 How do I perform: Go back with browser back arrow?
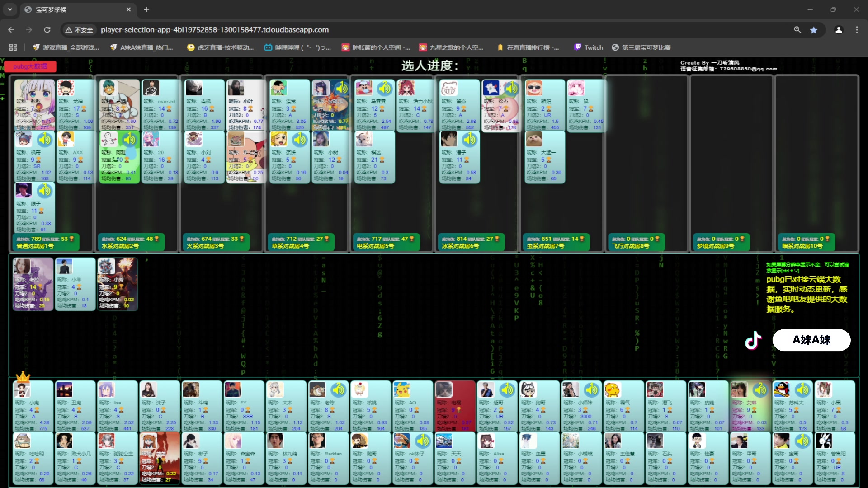(x=11, y=30)
